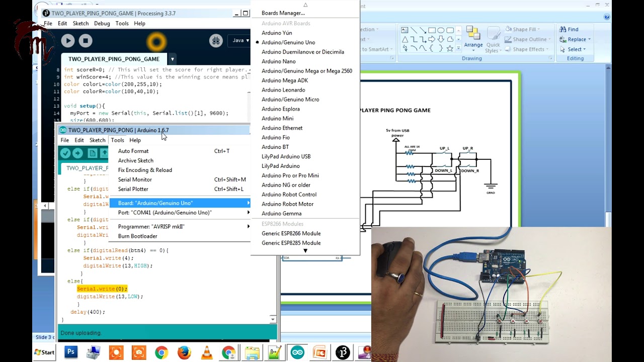Open Google Chrome from the taskbar

(x=161, y=352)
